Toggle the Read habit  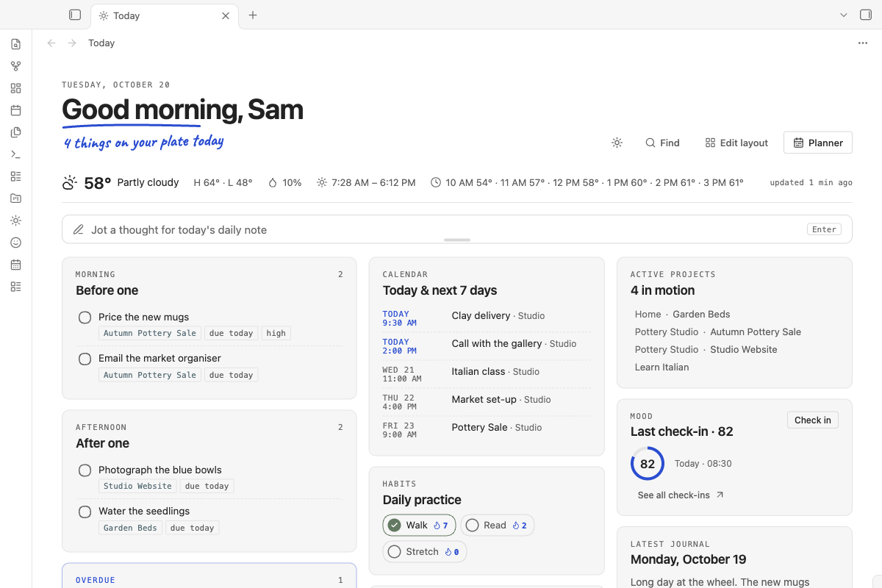(498, 525)
